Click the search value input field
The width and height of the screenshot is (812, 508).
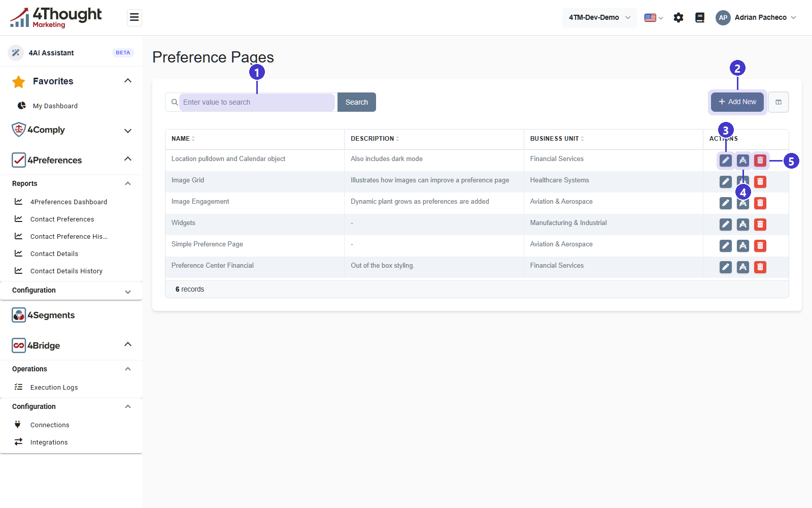point(257,102)
